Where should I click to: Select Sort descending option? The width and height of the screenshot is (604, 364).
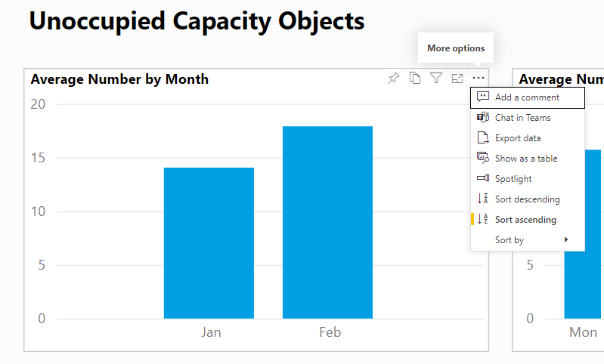[527, 199]
